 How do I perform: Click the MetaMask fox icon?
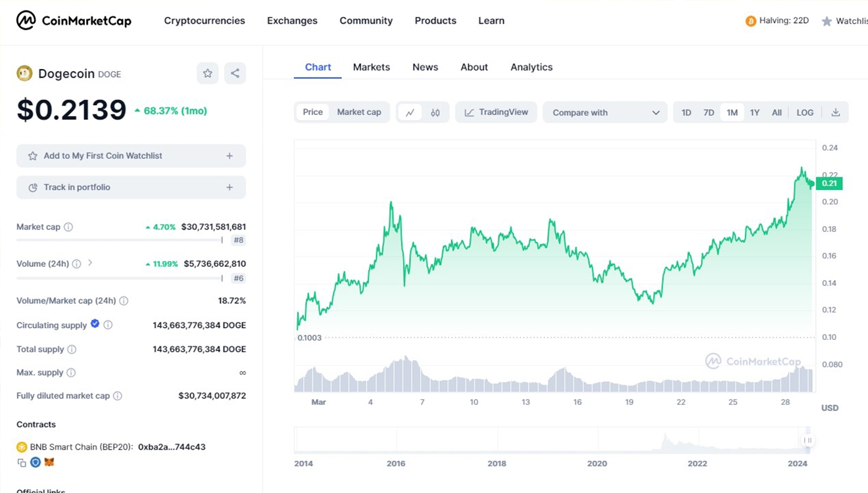tap(49, 463)
